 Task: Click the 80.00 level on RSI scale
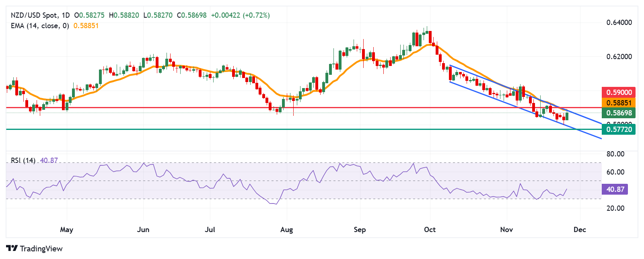[x=615, y=154]
